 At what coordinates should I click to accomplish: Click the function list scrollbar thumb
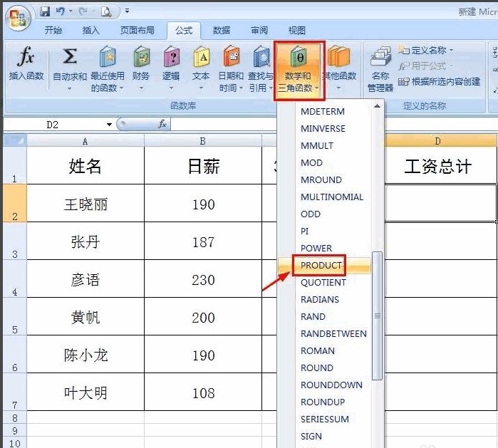[377, 316]
